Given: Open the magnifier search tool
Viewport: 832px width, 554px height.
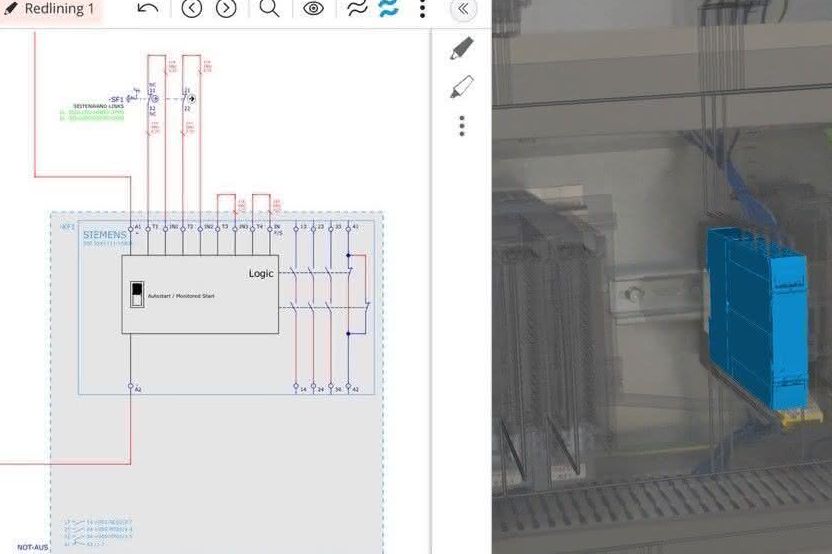Looking at the screenshot, I should pyautogui.click(x=269, y=8).
